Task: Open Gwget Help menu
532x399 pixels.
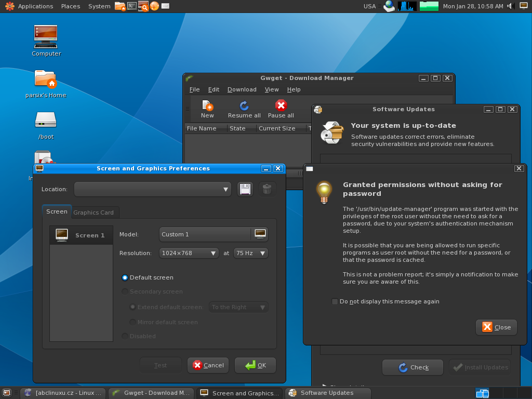Action: (x=294, y=89)
